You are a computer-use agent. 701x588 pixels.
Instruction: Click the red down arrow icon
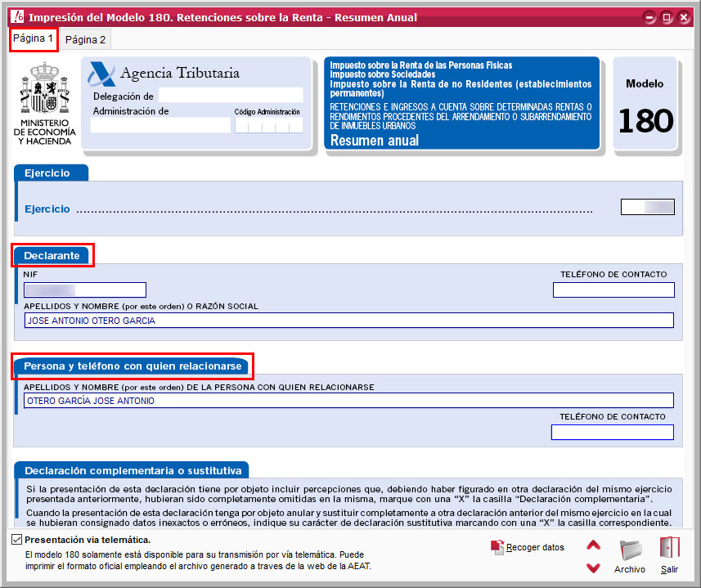click(x=593, y=568)
